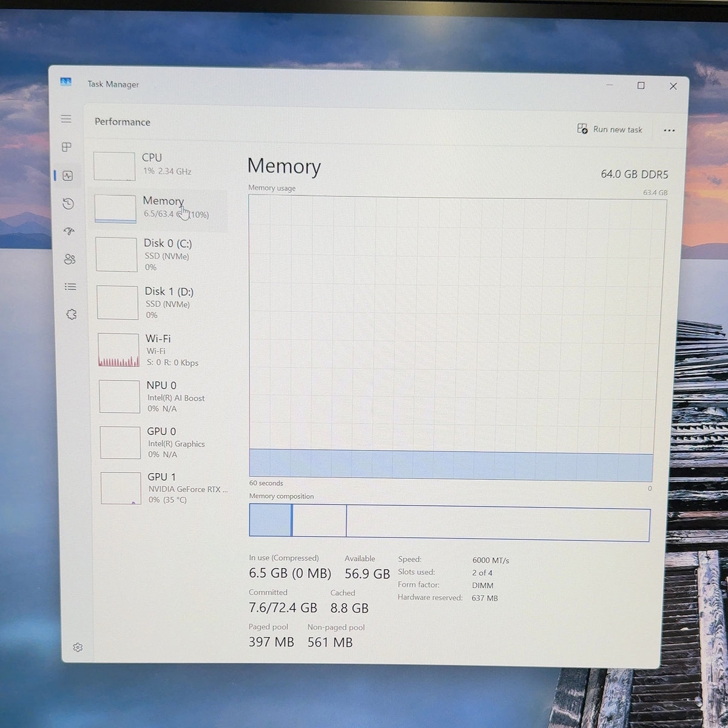Click Run new task button
Viewport: 728px width, 728px height.
[x=610, y=129]
